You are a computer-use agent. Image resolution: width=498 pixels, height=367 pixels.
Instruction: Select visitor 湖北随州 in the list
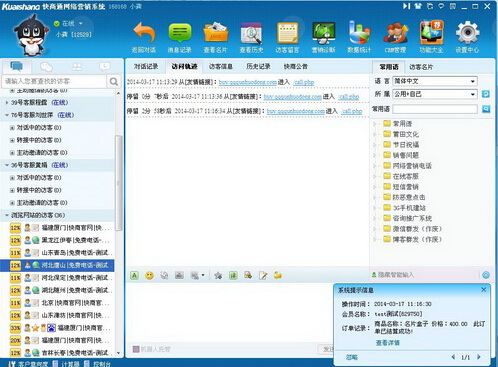[57, 290]
